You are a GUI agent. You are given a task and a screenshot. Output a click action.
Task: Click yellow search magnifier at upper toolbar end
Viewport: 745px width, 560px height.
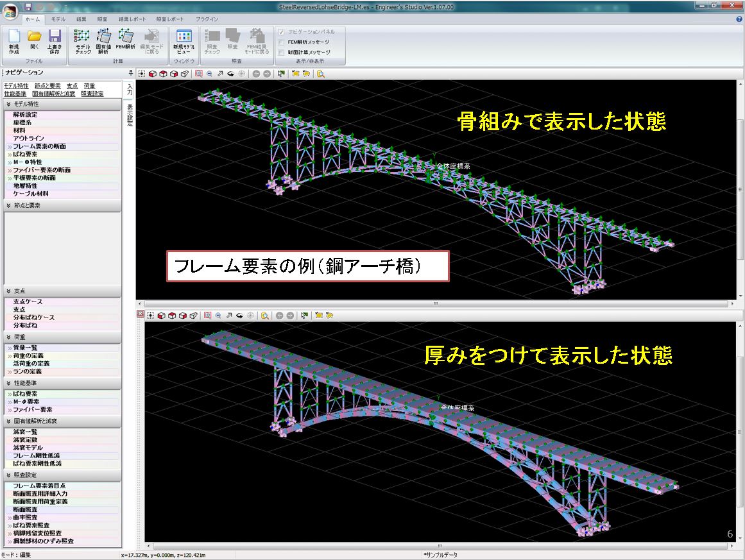point(321,74)
